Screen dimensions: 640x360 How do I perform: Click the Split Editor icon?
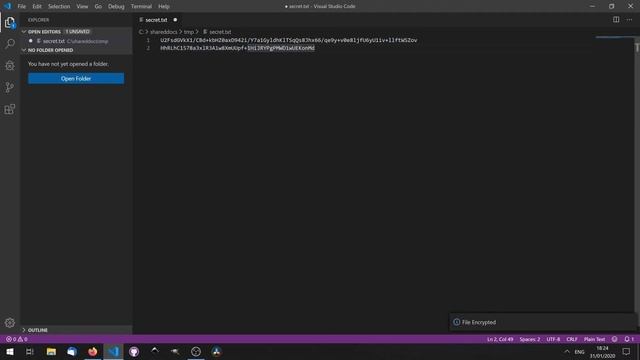click(616, 20)
